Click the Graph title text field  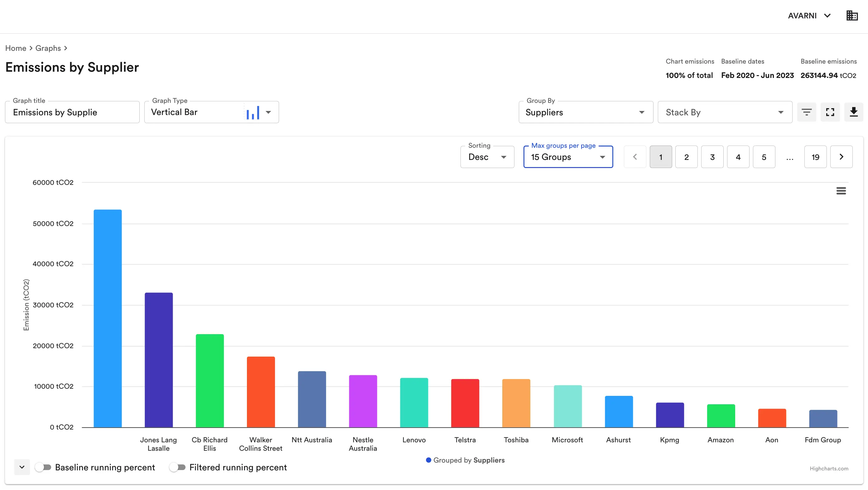[x=72, y=112]
